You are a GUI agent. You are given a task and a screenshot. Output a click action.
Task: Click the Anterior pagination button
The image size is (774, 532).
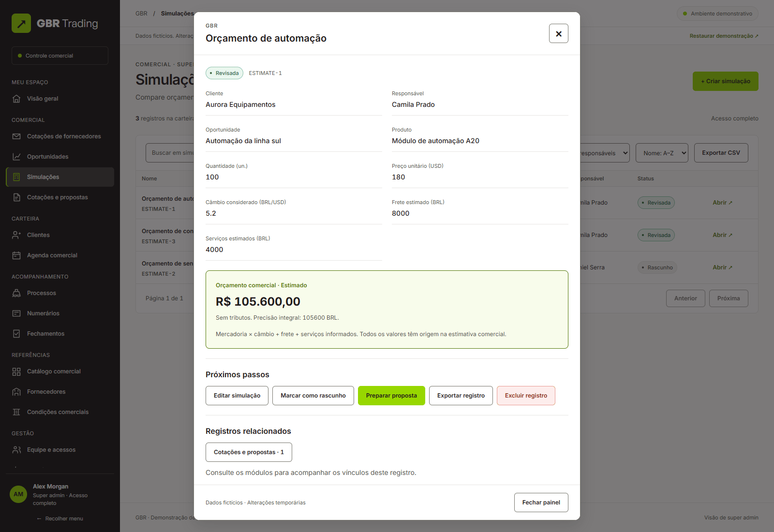pyautogui.click(x=685, y=298)
